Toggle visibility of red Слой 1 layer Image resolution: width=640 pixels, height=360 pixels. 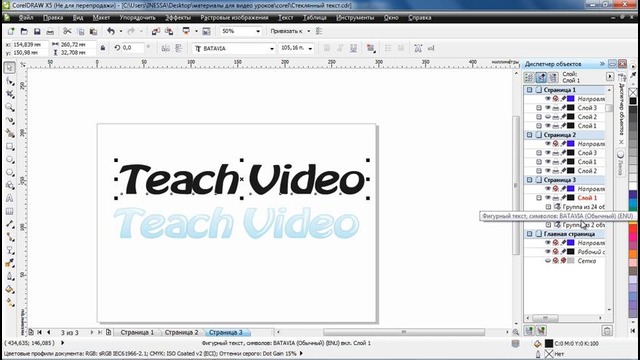pyautogui.click(x=548, y=198)
